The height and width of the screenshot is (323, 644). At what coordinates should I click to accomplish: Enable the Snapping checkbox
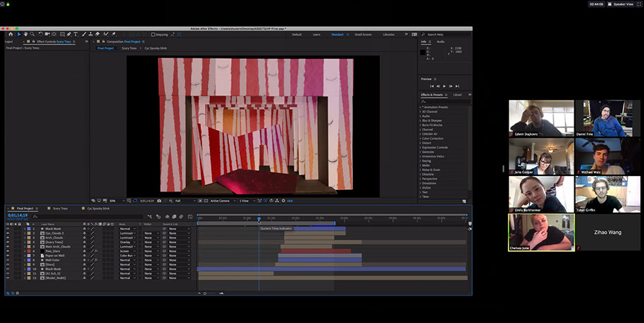click(154, 34)
